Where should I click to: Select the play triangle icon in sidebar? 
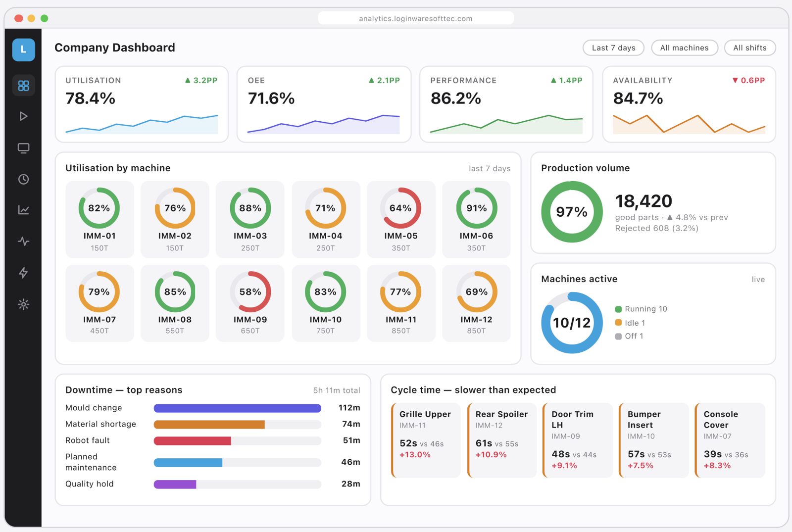click(23, 116)
